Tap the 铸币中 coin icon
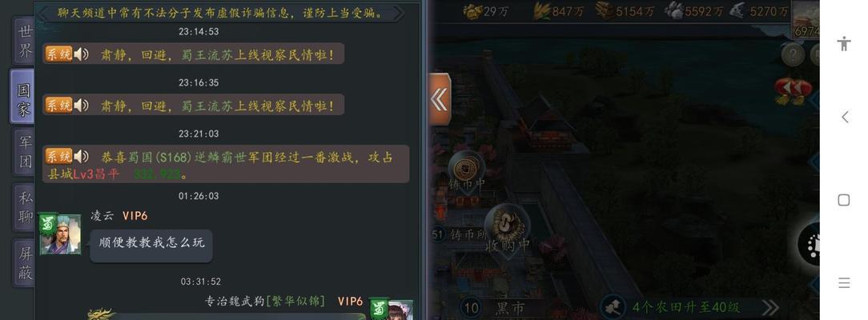868x320 pixels. click(x=467, y=167)
